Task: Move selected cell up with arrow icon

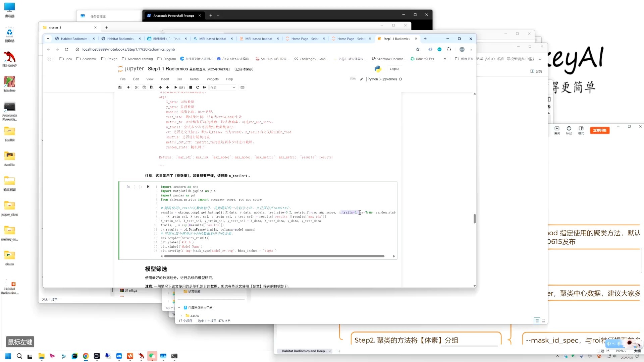Action: click(160, 87)
